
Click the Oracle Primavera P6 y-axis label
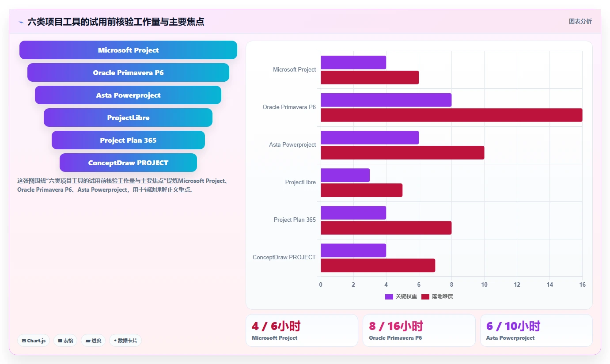[289, 107]
